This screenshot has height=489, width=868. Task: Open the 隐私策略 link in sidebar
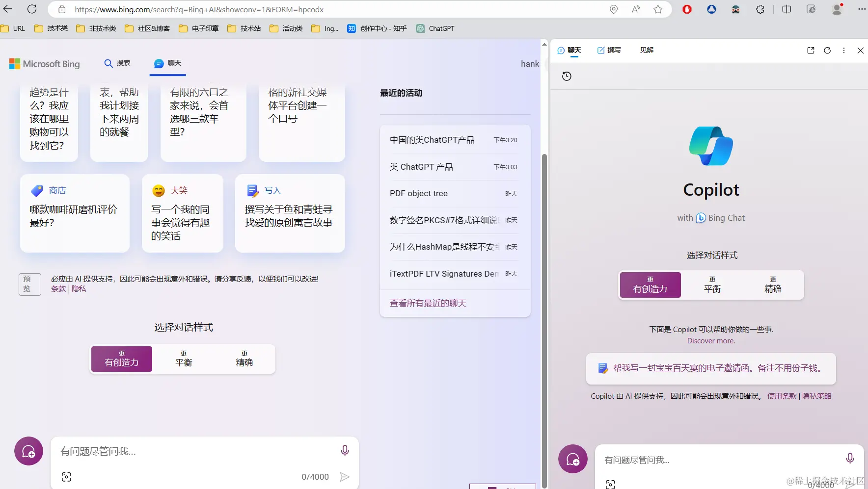tap(817, 396)
